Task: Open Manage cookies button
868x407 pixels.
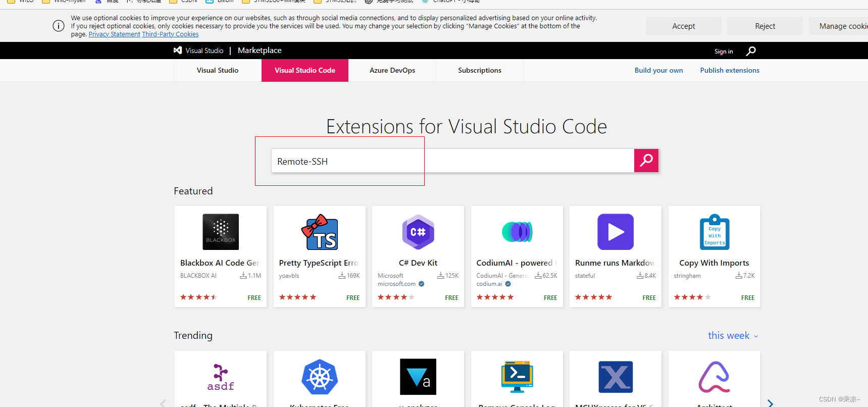Action: click(x=839, y=26)
